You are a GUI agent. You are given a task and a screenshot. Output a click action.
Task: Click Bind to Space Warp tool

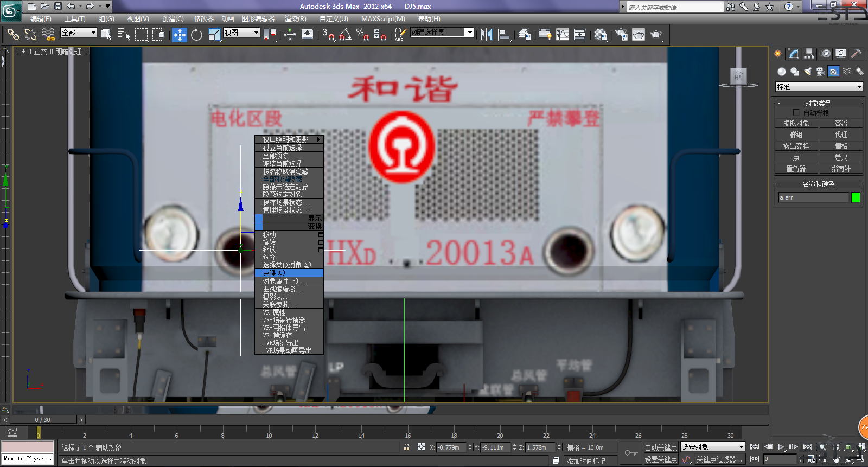pos(48,35)
